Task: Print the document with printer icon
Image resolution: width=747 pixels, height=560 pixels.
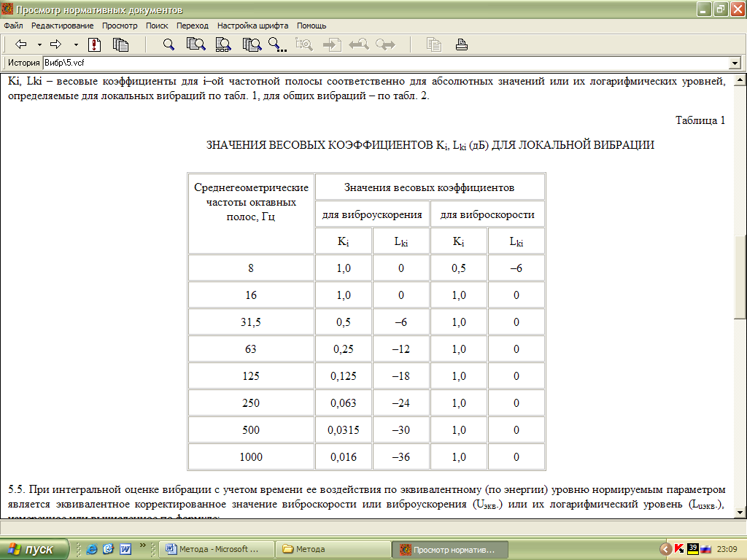Action: (x=461, y=44)
